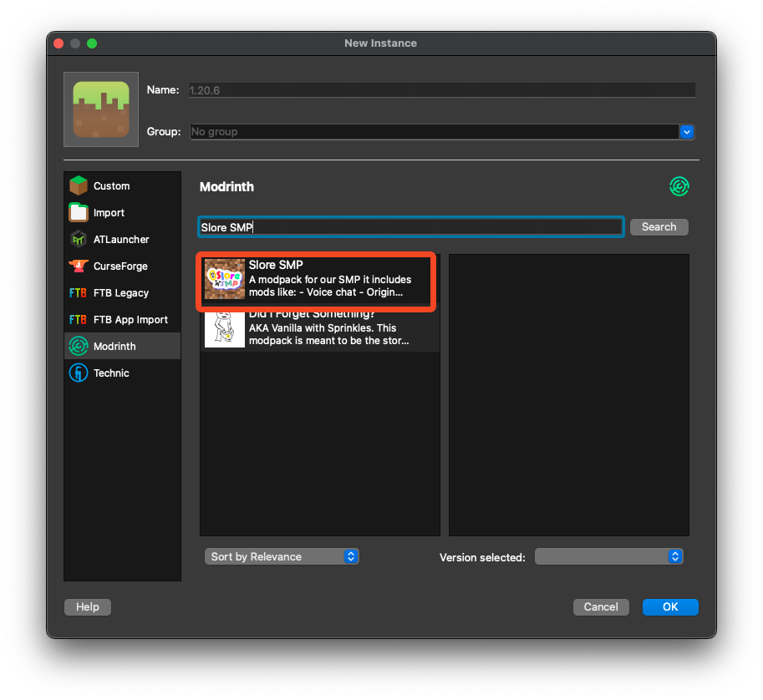Choose the ATLauncher icon in sidebar
763x700 pixels.
coord(79,239)
